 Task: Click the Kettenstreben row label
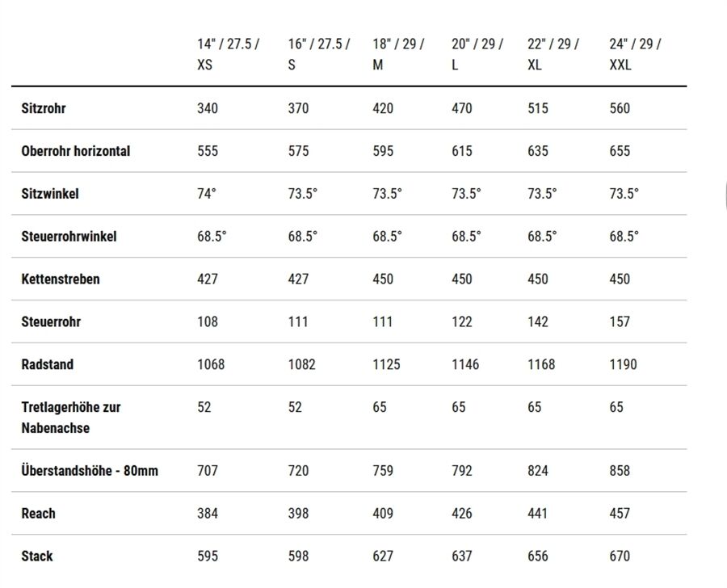pyautogui.click(x=61, y=279)
